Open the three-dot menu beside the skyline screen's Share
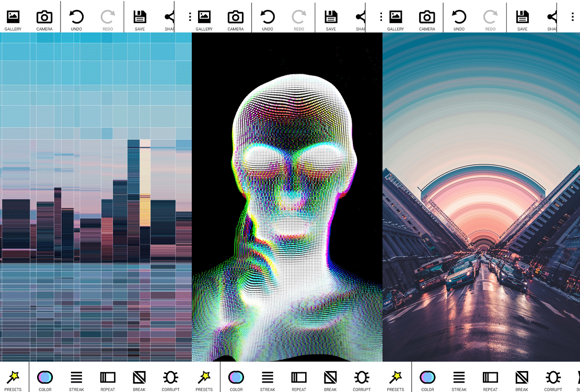The width and height of the screenshot is (580, 392). tap(190, 17)
